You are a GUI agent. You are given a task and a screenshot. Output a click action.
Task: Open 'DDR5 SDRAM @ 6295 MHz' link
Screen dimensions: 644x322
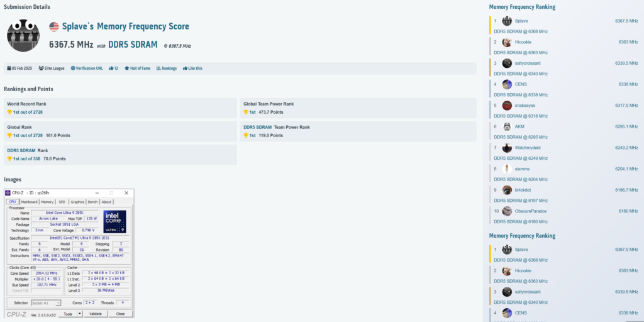point(521,137)
